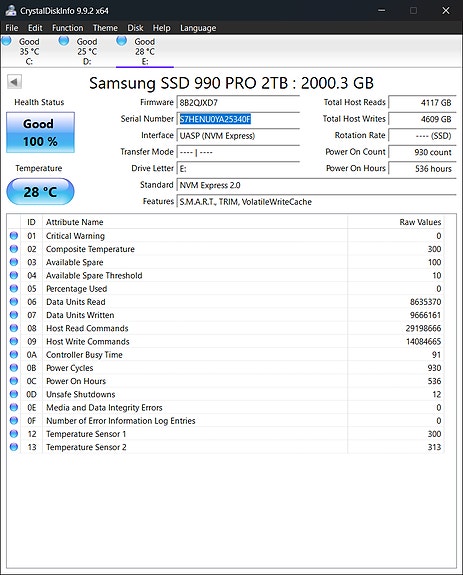Click blue status dot beside Percentage Used
The width and height of the screenshot is (463, 575).
[x=14, y=289]
